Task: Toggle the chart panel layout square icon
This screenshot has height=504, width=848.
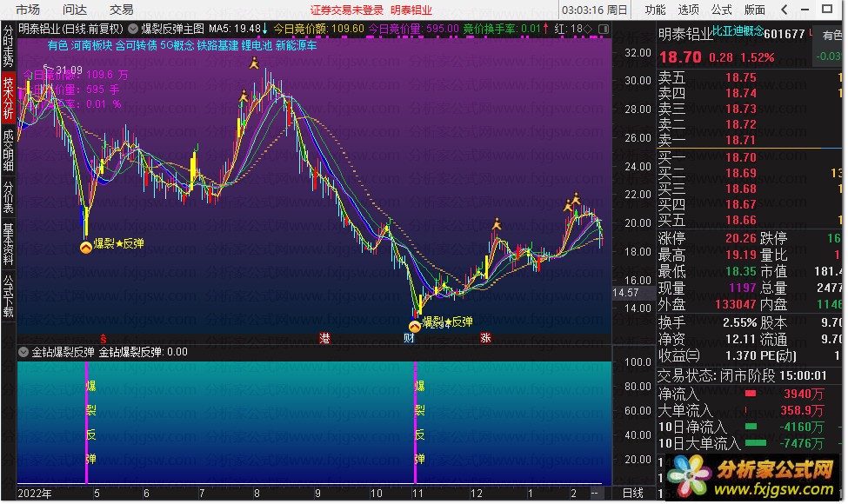Action: click(604, 29)
